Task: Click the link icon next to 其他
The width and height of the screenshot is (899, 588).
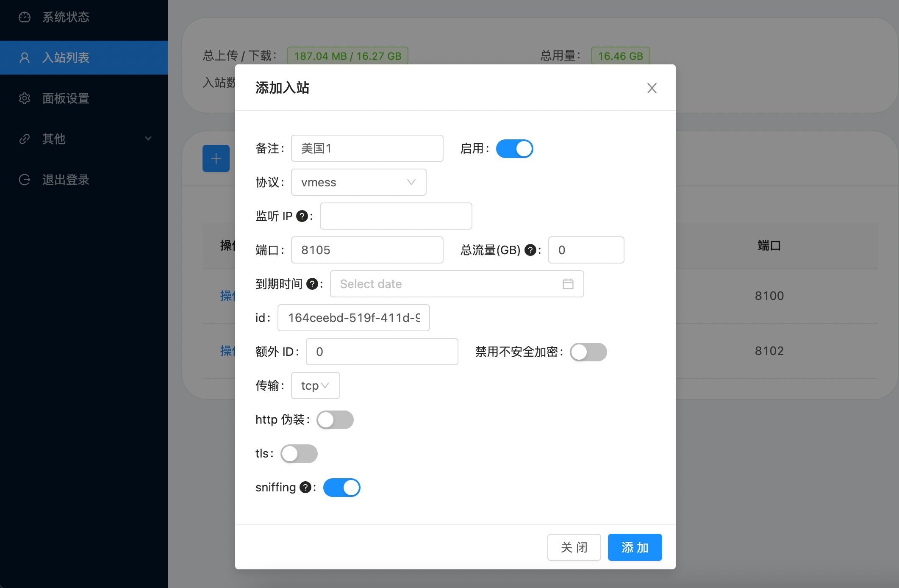Action: (25, 139)
